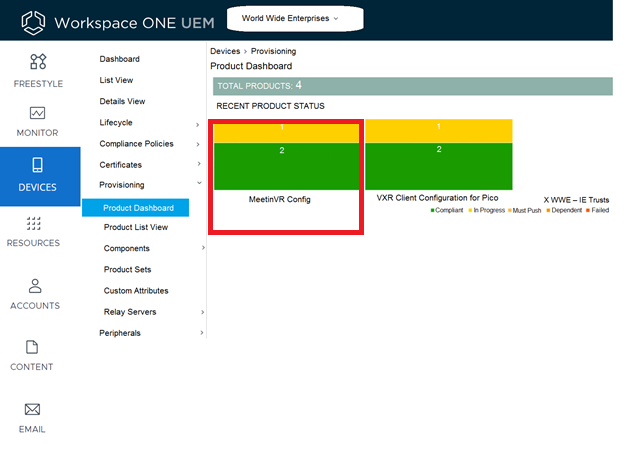This screenshot has width=629, height=460.
Task: Open the Product Sets submenu item
Action: (x=127, y=270)
